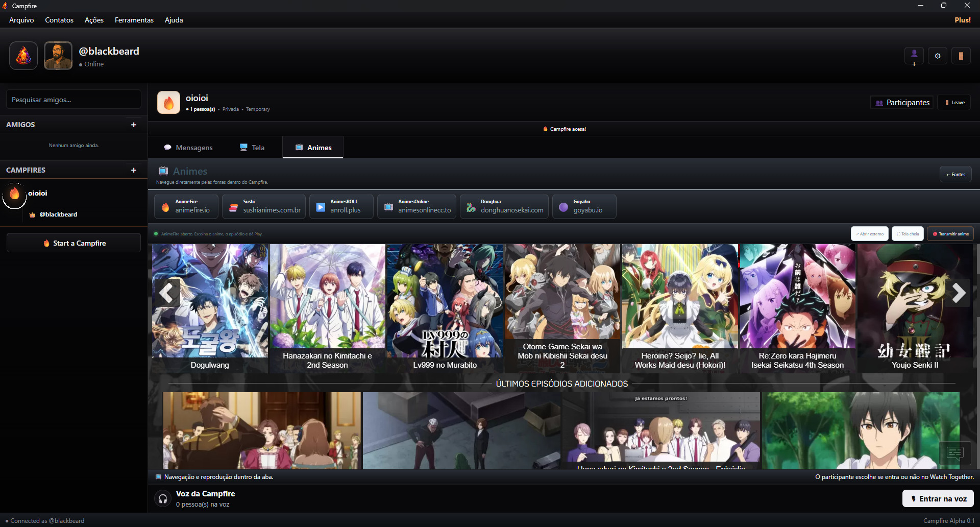Select the AnimeFire source animefire.io

pyautogui.click(x=186, y=206)
